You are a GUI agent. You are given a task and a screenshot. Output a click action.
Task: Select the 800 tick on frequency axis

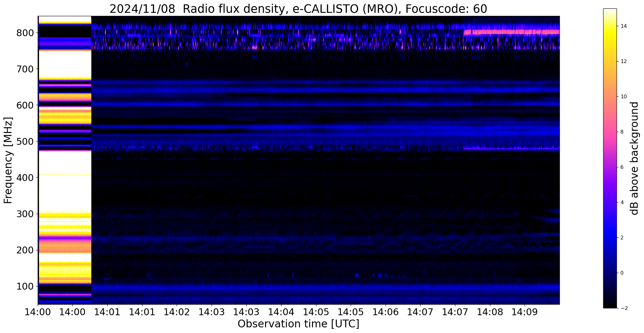click(x=25, y=33)
